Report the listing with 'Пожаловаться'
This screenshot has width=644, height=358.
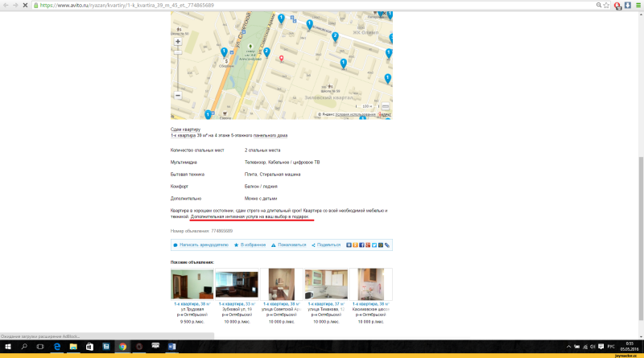(x=292, y=245)
